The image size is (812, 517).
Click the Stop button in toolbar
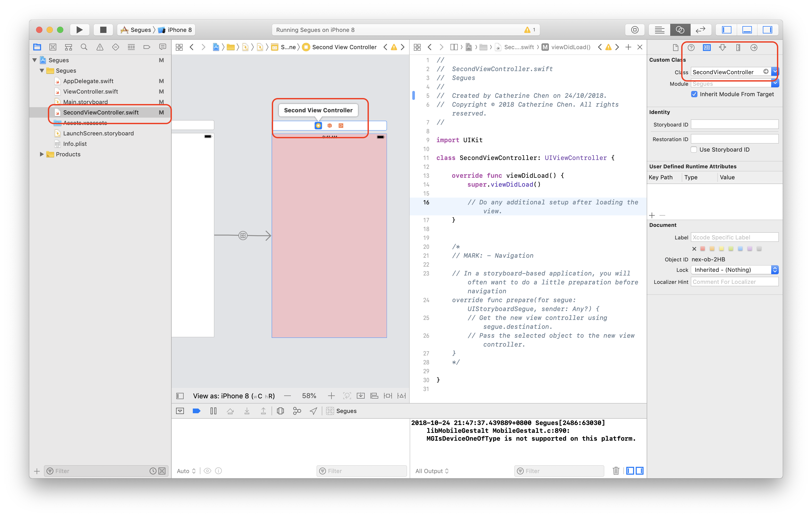[x=103, y=30]
